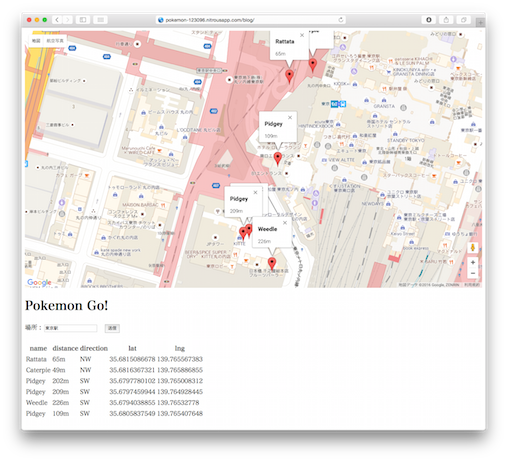Show all tabs in Safari
This screenshot has height=461, width=507.
pyautogui.click(x=463, y=20)
